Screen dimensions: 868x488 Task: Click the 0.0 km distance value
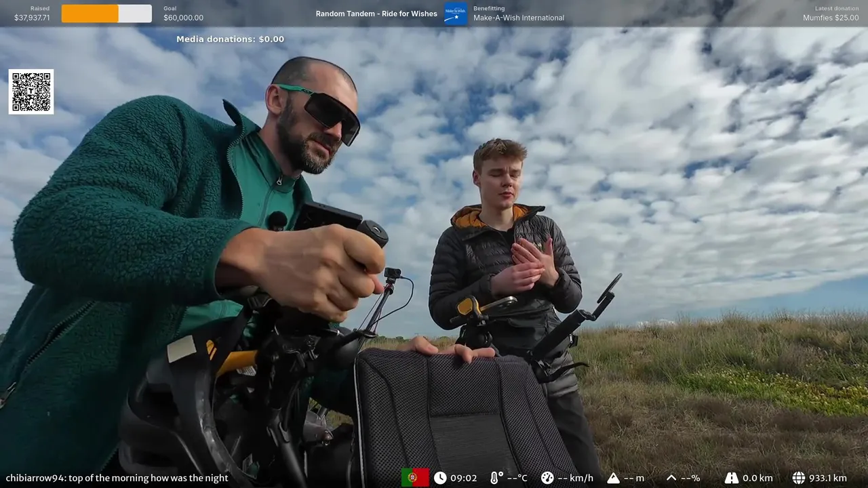coord(757,478)
